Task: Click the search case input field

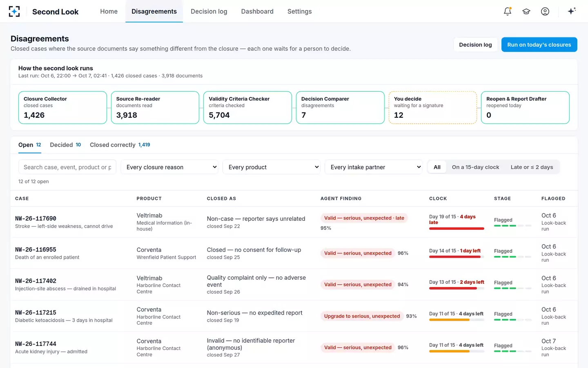Action: [67, 167]
